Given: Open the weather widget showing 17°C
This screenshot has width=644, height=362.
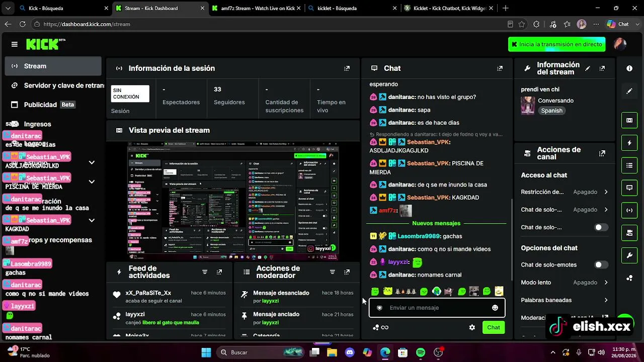Looking at the screenshot, I should click(x=28, y=352).
